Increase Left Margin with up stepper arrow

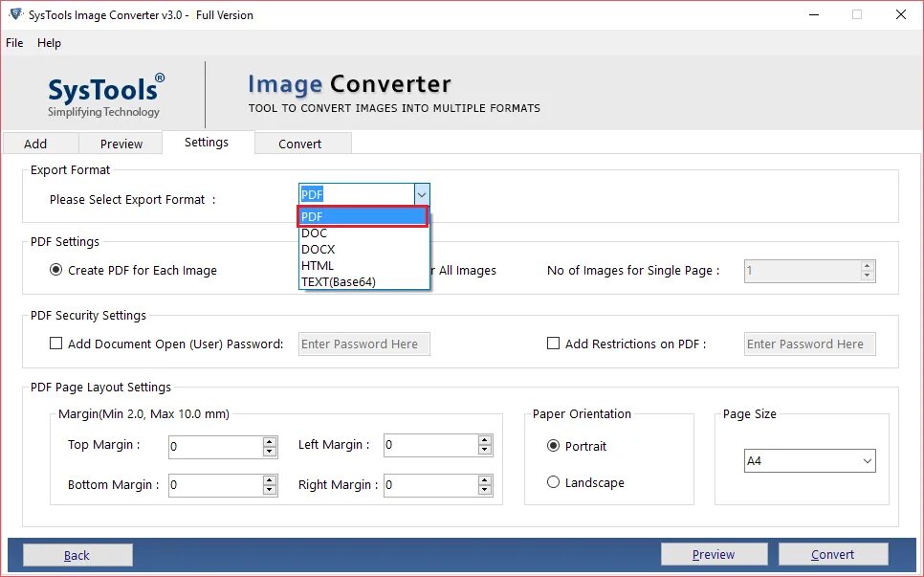pos(484,440)
